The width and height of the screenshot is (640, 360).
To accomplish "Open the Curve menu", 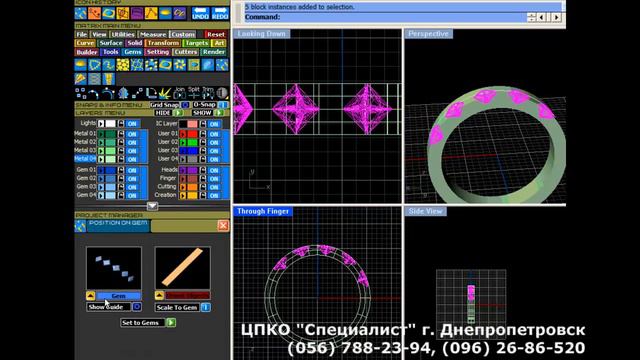I will pos(85,43).
